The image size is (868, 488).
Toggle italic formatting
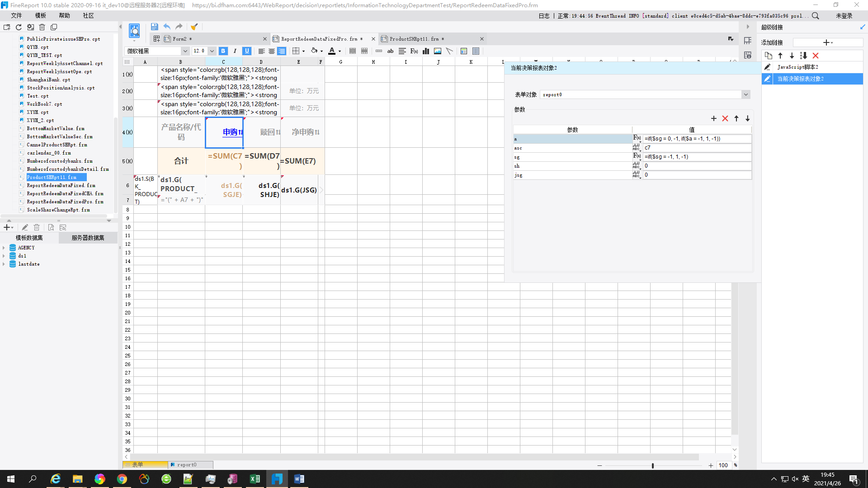235,51
